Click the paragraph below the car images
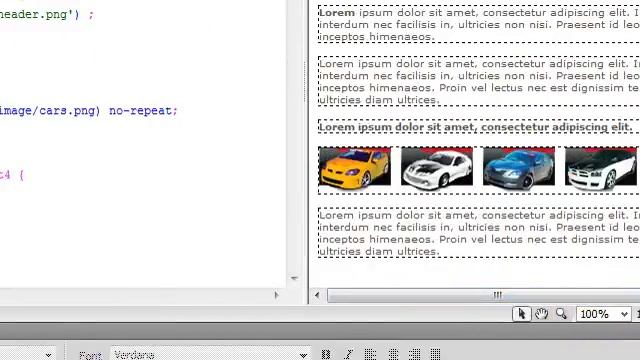640x360 pixels. [479, 233]
